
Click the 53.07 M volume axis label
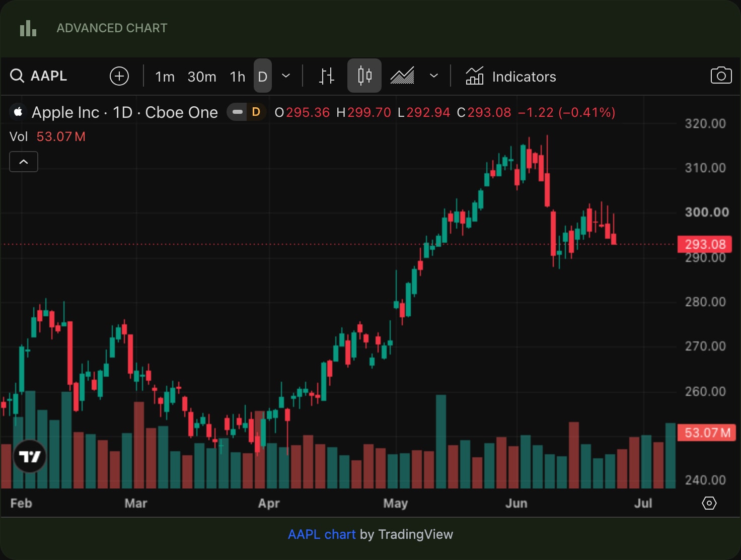[707, 433]
